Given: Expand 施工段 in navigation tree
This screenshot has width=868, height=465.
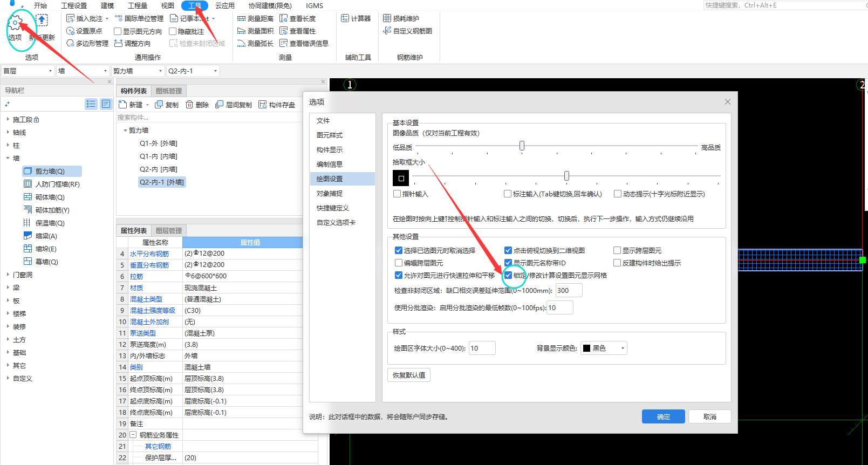Looking at the screenshot, I should pos(8,119).
